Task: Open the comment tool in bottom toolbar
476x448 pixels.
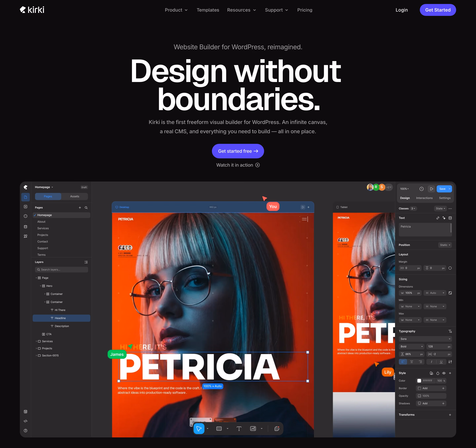Action: pos(277,429)
